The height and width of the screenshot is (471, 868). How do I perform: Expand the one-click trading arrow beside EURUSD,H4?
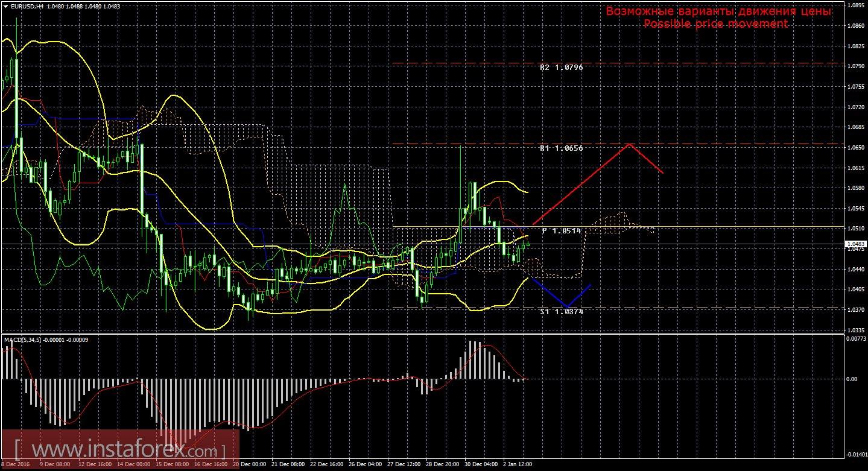click(x=5, y=6)
